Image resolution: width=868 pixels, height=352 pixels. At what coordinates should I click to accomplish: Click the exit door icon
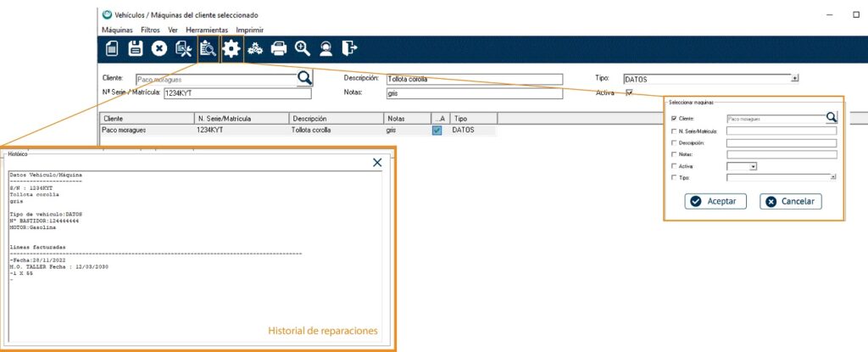point(349,49)
